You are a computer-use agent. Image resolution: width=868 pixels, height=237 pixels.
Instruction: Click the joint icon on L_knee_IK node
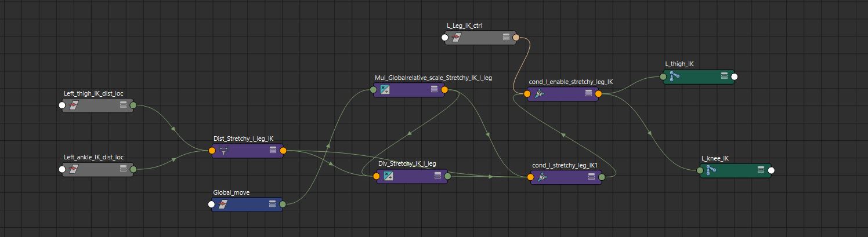(x=711, y=170)
